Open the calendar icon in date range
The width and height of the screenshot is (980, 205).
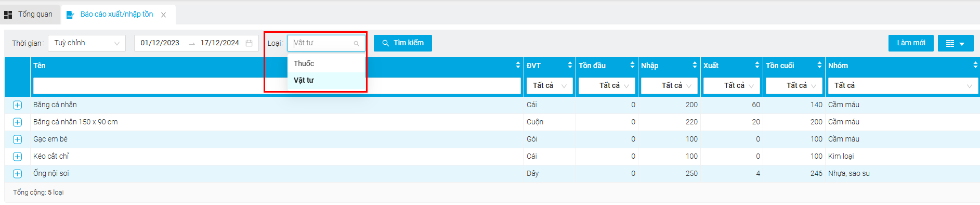point(249,43)
